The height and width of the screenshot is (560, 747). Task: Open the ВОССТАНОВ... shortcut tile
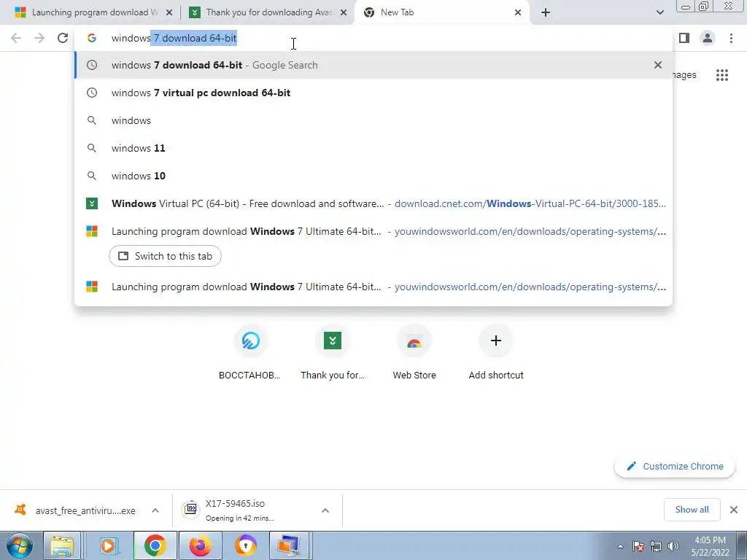coord(250,353)
